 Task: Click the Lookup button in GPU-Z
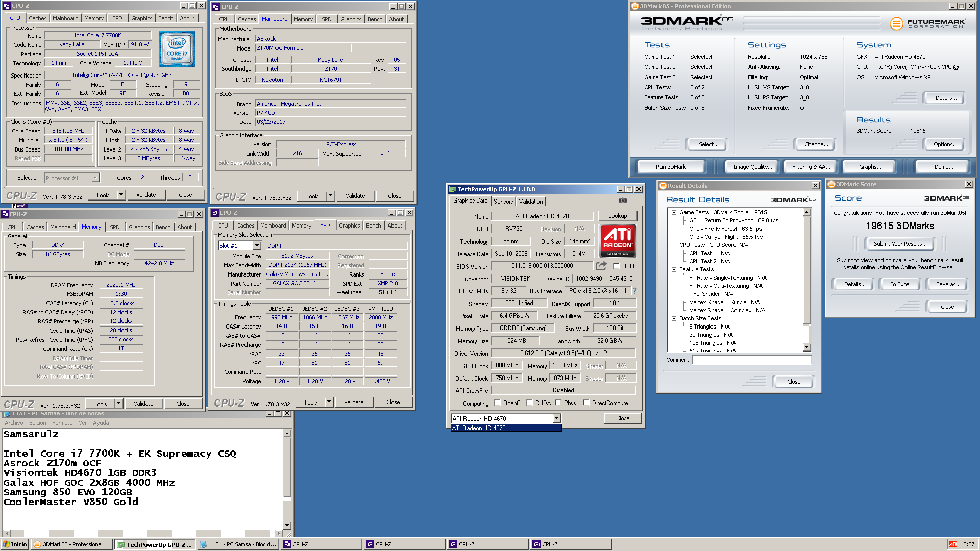[x=617, y=216]
